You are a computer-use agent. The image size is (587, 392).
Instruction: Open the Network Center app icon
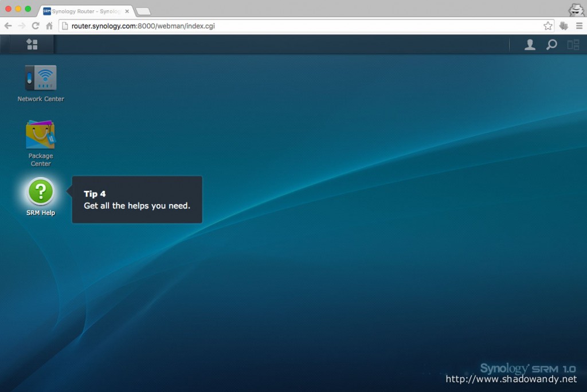tap(41, 78)
